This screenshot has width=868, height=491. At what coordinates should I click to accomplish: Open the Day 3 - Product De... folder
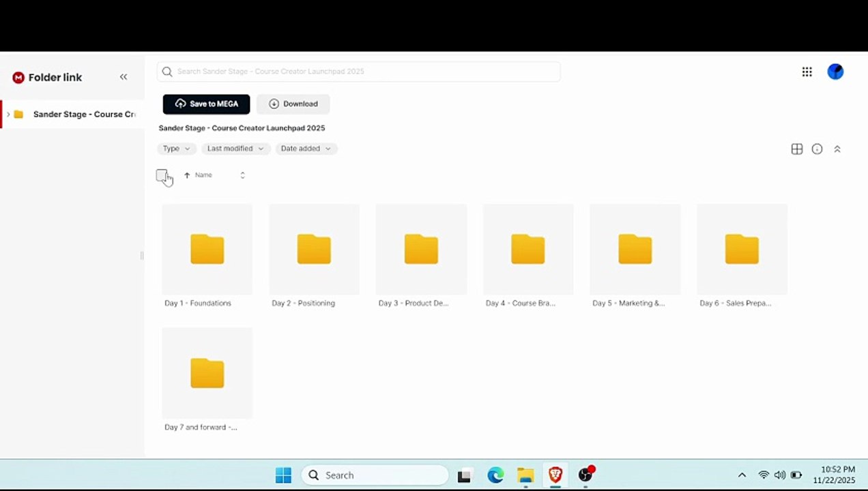[421, 250]
